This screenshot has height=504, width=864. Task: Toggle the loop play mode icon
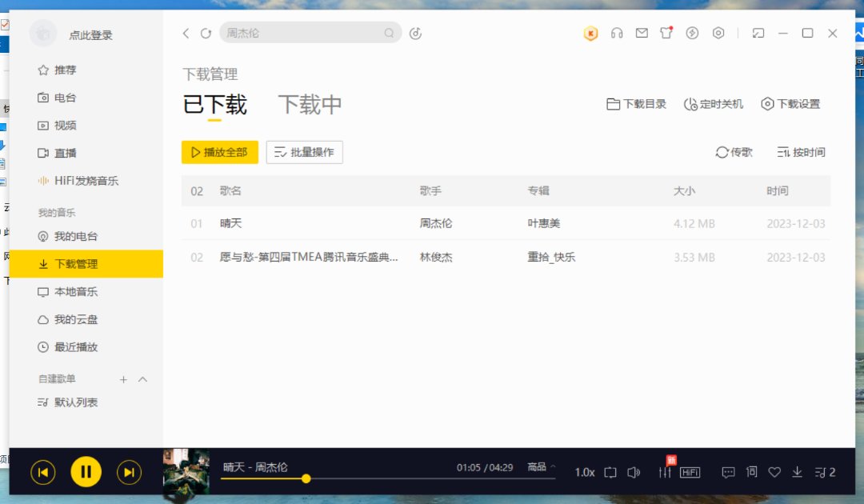pos(610,473)
